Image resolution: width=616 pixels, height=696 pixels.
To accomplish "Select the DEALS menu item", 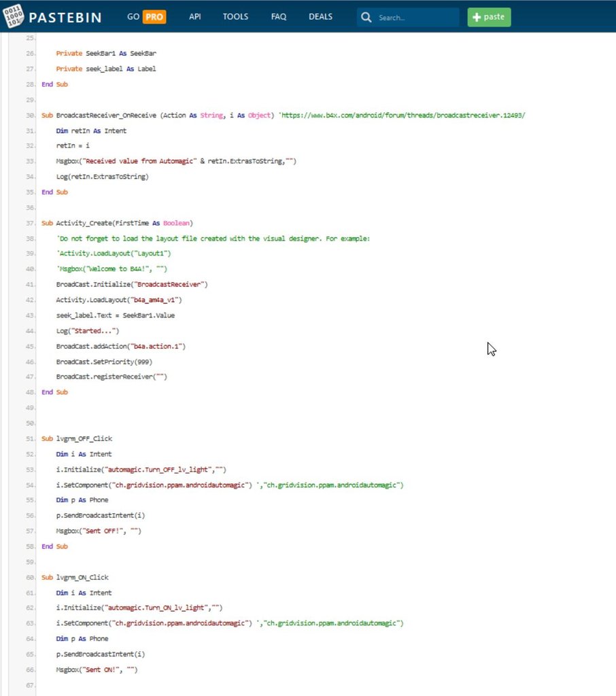I will pos(320,16).
